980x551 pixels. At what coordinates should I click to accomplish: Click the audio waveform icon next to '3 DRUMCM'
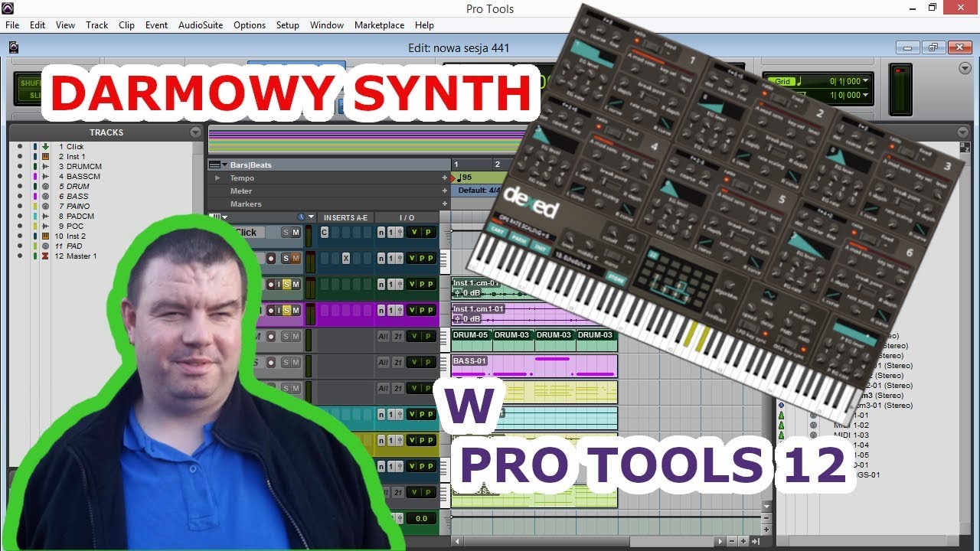click(x=45, y=166)
